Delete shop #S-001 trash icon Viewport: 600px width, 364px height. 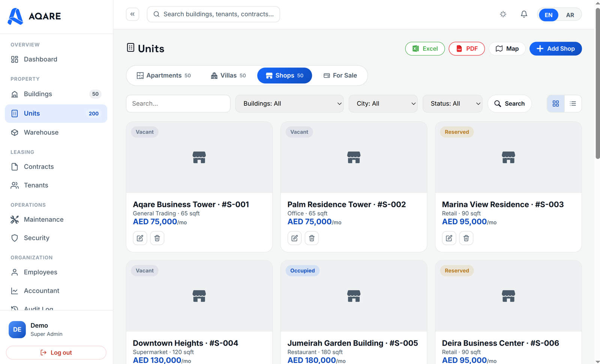[157, 238]
